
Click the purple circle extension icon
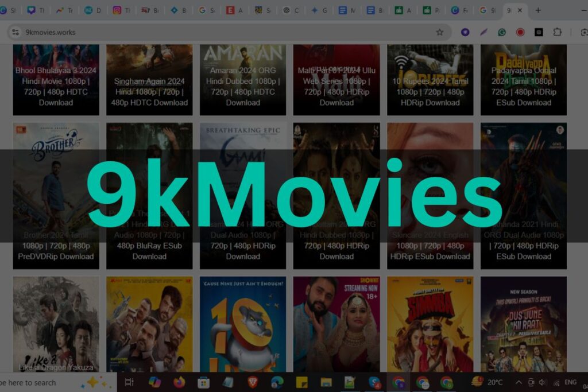point(465,32)
